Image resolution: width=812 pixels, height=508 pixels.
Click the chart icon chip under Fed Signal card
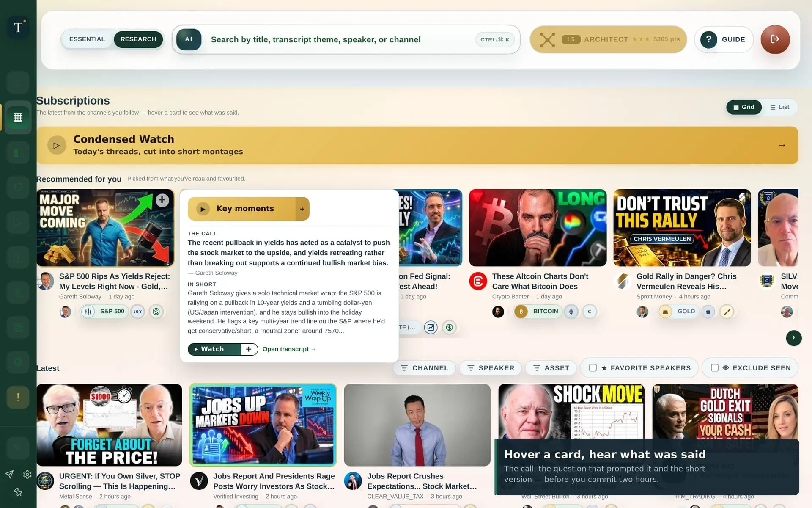(431, 327)
